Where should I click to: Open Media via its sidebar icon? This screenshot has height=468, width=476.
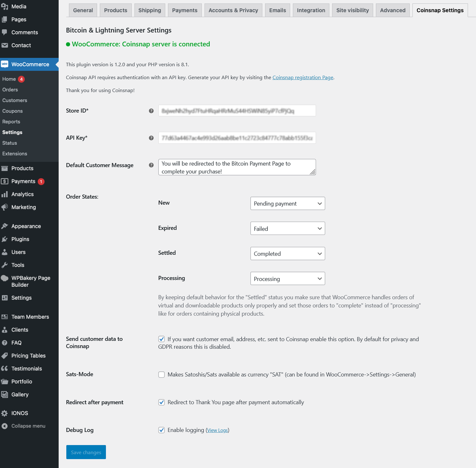pos(5,6)
